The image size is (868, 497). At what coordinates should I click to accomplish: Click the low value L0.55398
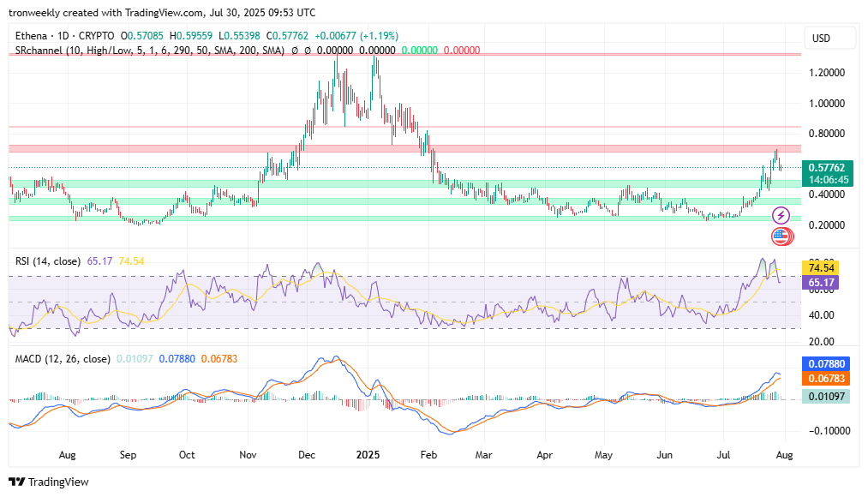point(239,36)
